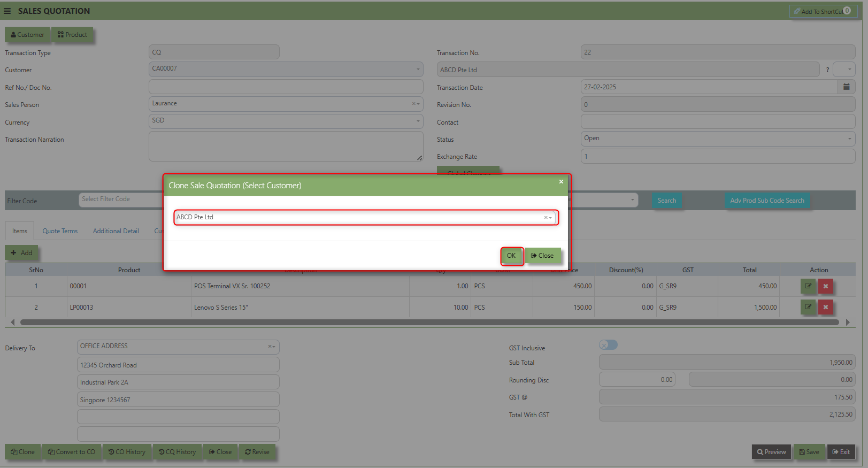Open the Additional Detail tab
This screenshot has height=468, width=868.
[x=116, y=231]
